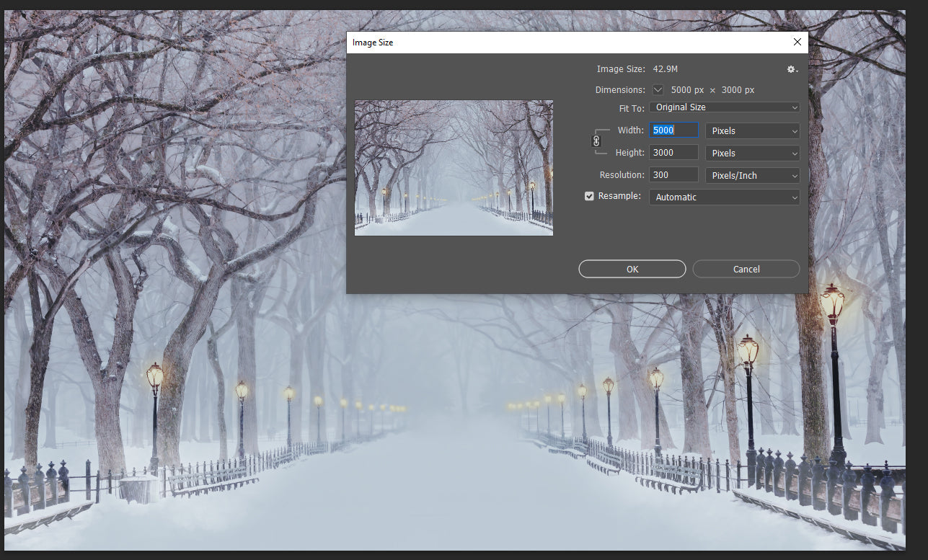Toggle the Resample checkbox
Viewport: 928px width, 560px height.
589,196
